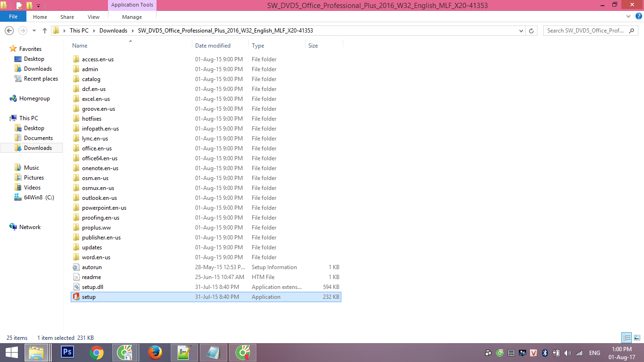Click the Office setup application icon
This screenshot has height=362, width=644.
tap(76, 297)
